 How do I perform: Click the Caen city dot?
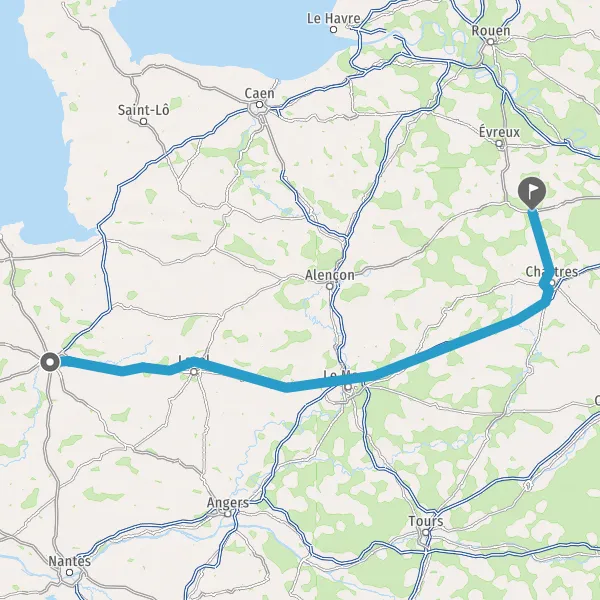[x=259, y=104]
